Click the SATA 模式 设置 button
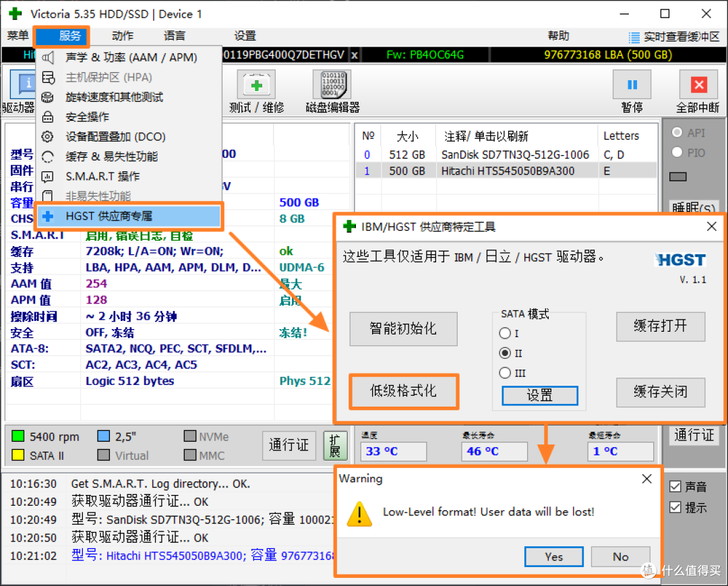Screen dimensions: 728x586 tap(539, 396)
